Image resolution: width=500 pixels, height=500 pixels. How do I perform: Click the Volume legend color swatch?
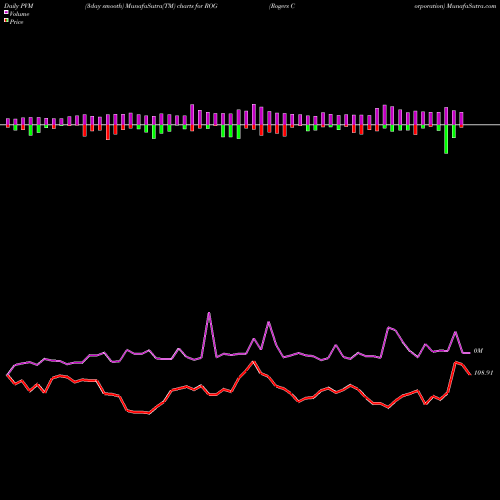pos(6,13)
